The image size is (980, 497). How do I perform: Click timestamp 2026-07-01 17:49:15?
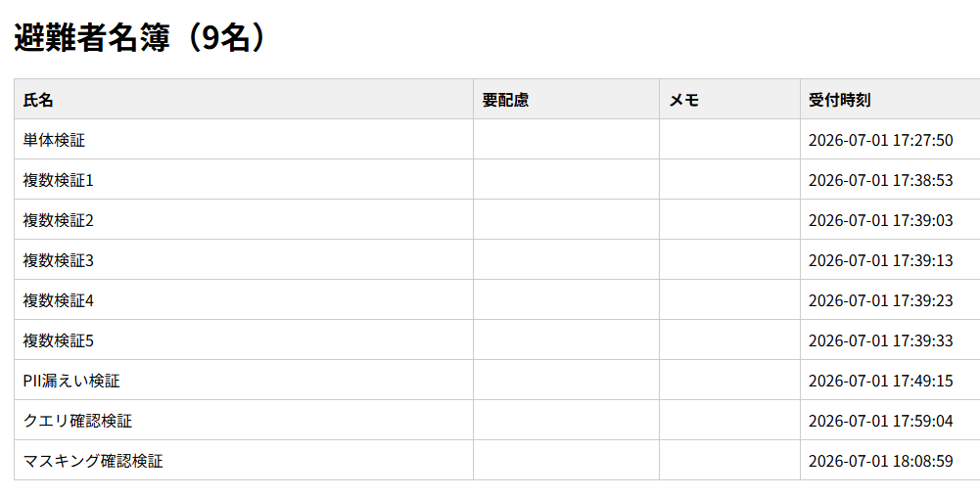(880, 381)
